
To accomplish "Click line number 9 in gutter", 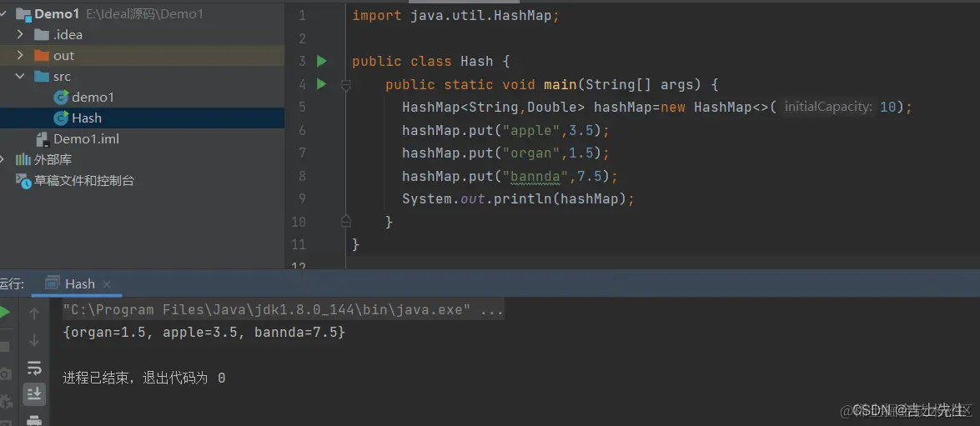I will click(x=302, y=198).
